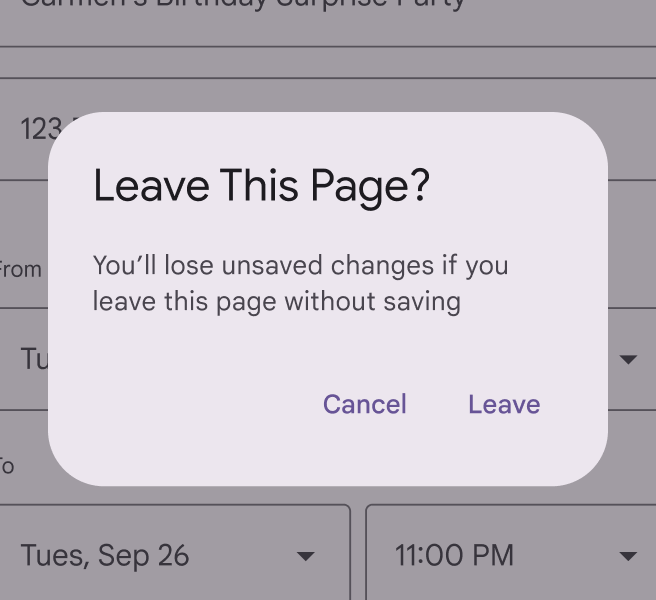Expand the Tues, Sep 26 dropdown arrow
Screen dimensions: 656x600
[x=306, y=556]
